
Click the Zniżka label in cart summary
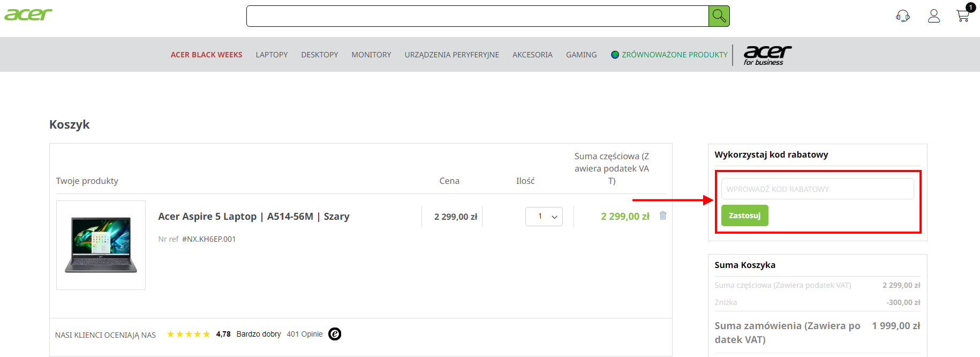tap(726, 302)
